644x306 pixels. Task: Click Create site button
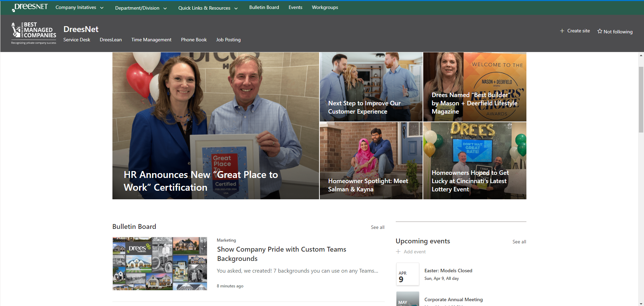575,31
